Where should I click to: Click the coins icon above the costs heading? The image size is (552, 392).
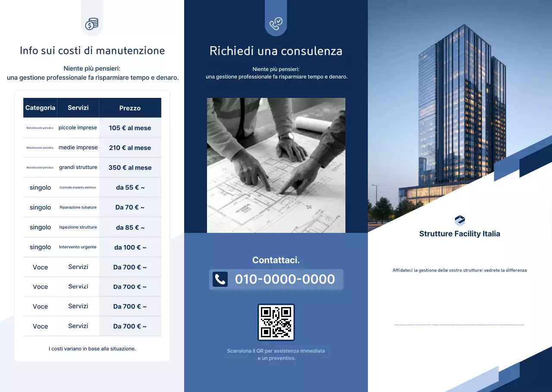pos(91,24)
